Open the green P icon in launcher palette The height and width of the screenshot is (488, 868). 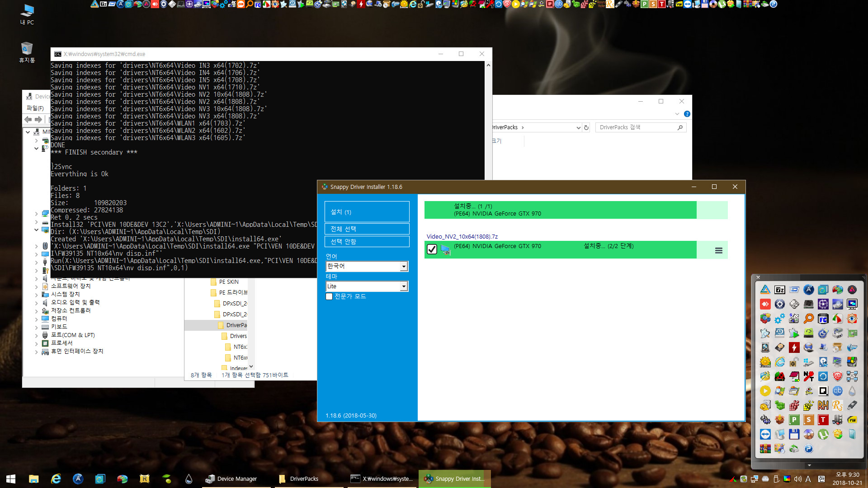[794, 420]
